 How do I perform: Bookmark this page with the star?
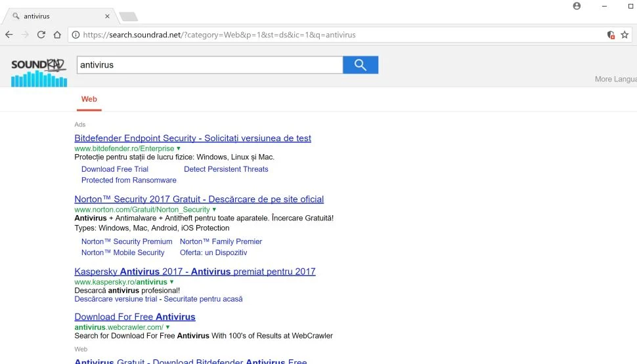(x=625, y=35)
